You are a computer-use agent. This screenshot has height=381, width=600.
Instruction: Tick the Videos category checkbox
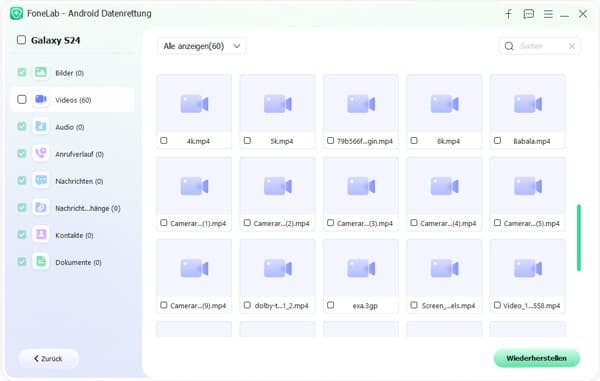pyautogui.click(x=22, y=99)
